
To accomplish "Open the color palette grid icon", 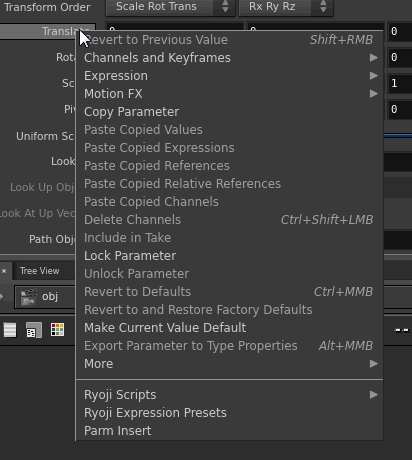I will point(57,330).
